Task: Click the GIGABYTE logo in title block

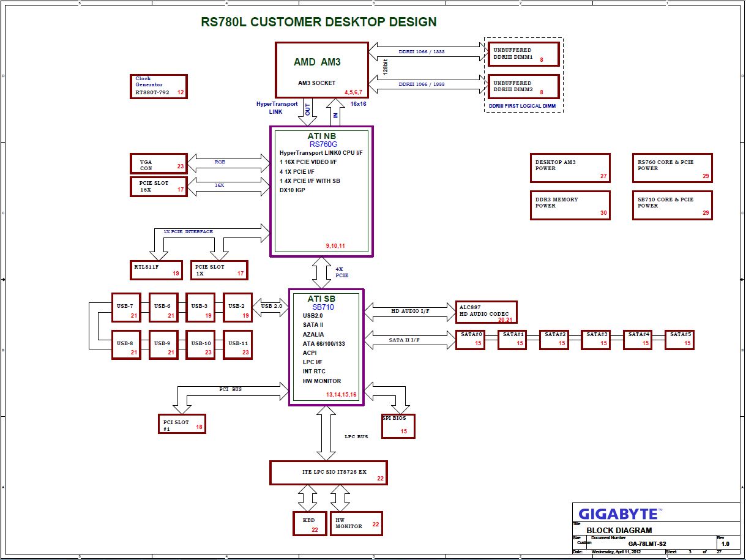Action: click(x=617, y=514)
